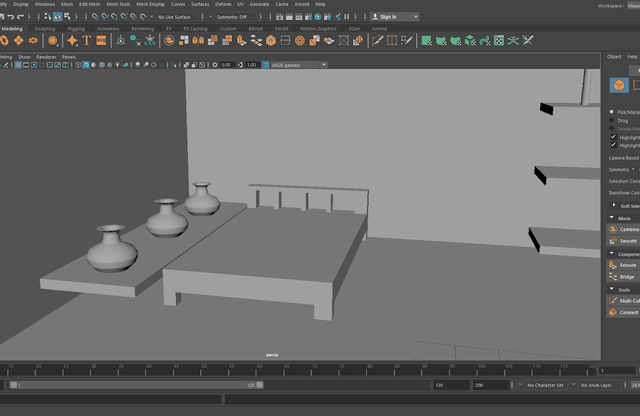Open the Deform menu
This screenshot has width=640, height=416.
(x=223, y=4)
